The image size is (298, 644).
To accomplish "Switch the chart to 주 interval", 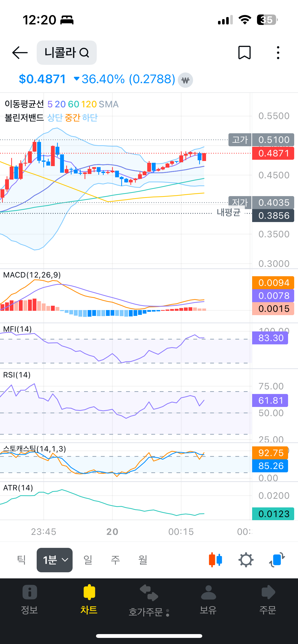I will 115,560.
